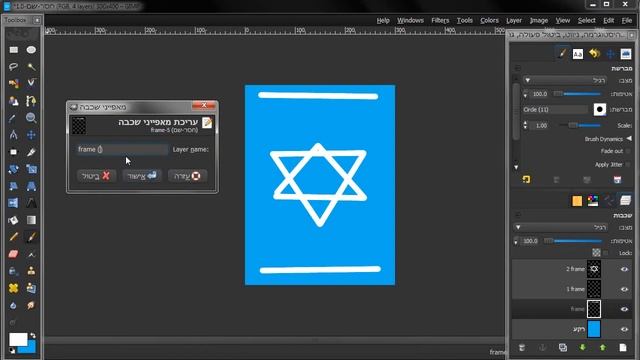Select the Color Picker tool
This screenshot has width=640, height=360.
pyautogui.click(x=13, y=118)
